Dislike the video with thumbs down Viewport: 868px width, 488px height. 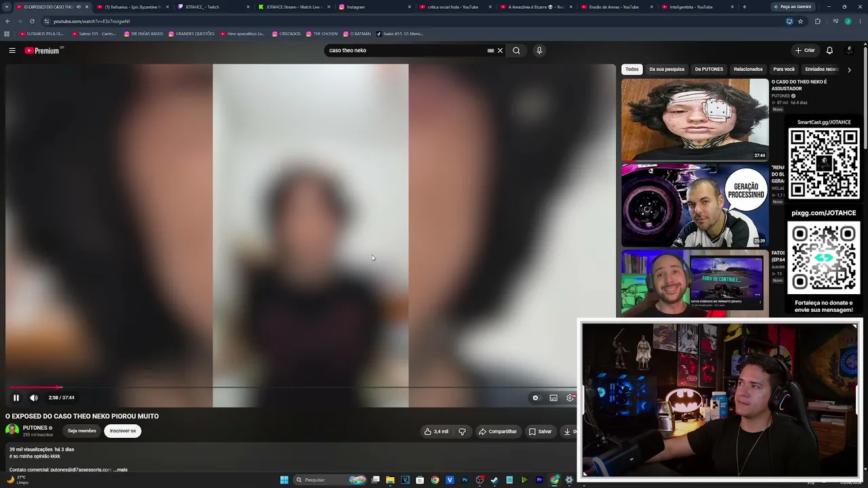[x=462, y=431]
